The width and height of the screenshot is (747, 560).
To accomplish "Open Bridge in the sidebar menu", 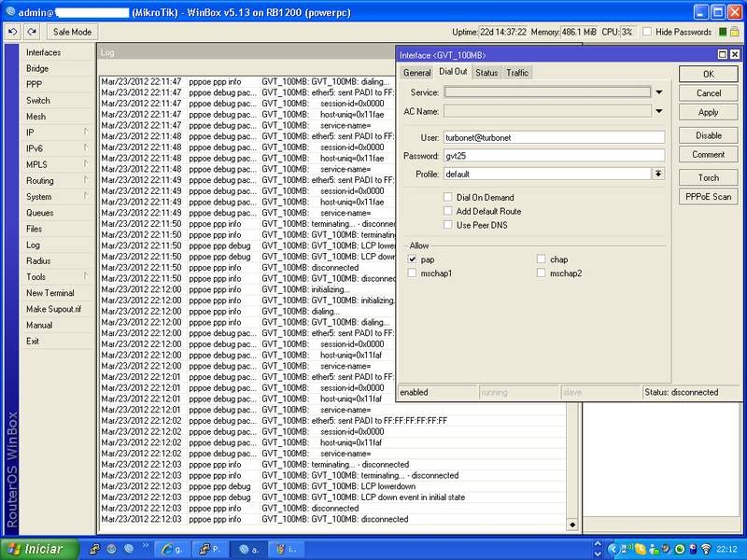I will [37, 68].
